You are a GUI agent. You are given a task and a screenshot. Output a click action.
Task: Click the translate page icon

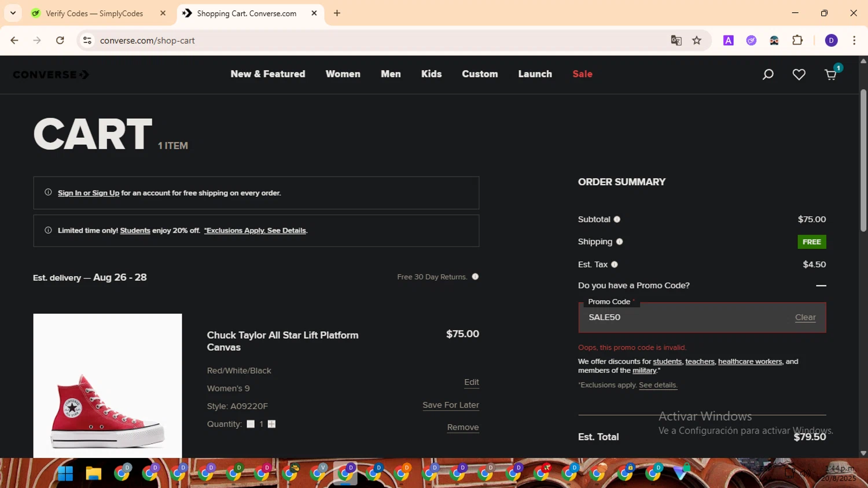pyautogui.click(x=676, y=41)
